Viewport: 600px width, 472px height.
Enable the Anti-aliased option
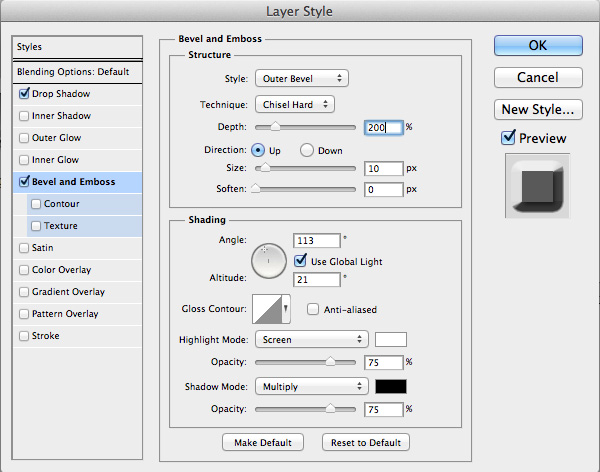click(313, 310)
